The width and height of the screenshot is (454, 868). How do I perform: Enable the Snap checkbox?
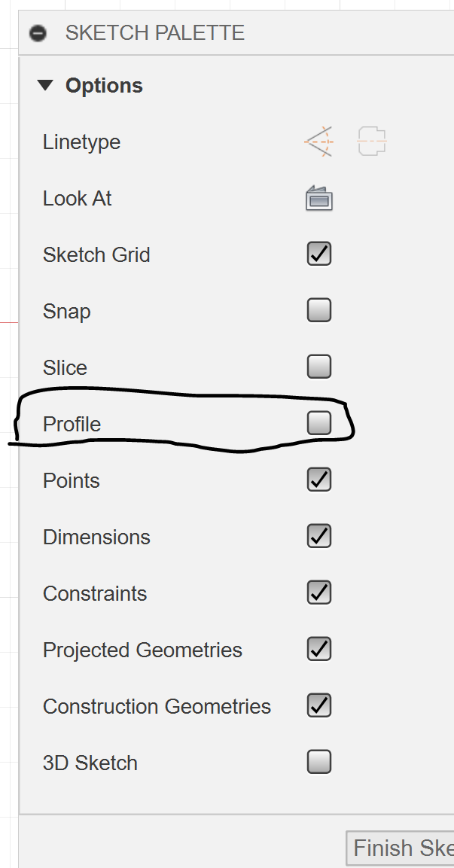pyautogui.click(x=318, y=310)
